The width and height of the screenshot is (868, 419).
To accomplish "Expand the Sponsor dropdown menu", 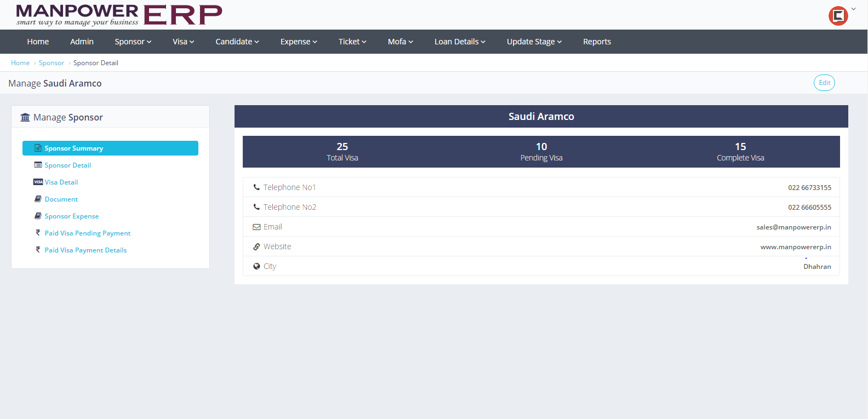I will point(133,42).
